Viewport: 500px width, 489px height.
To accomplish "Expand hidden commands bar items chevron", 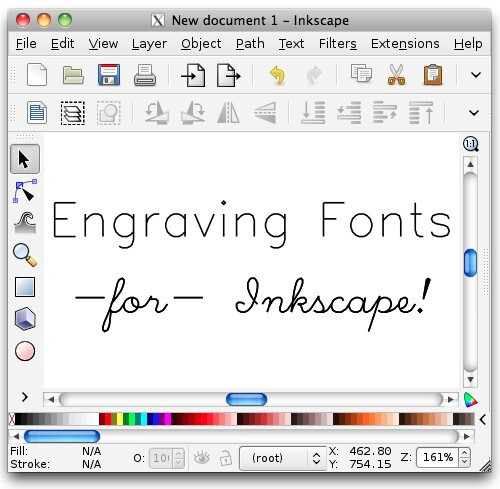I will [476, 75].
